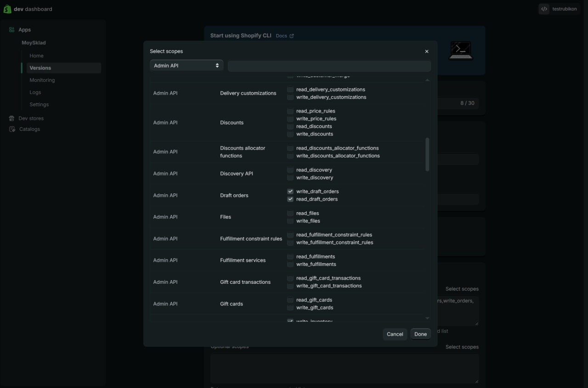Screen dimensions: 588x388
Task: Uncheck read_draft_orders scope
Action: 290,199
